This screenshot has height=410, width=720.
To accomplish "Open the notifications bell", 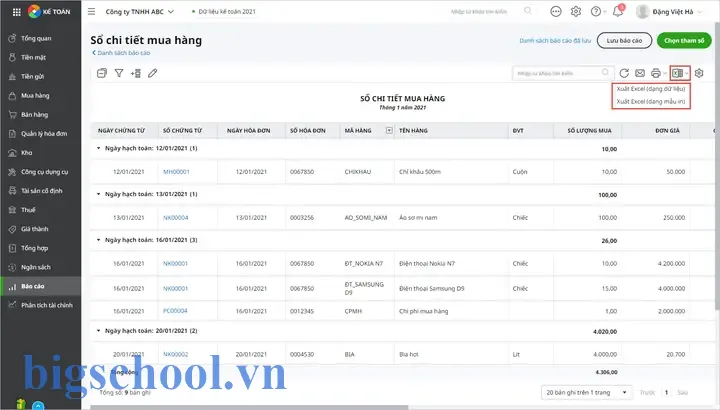I will tap(618, 11).
